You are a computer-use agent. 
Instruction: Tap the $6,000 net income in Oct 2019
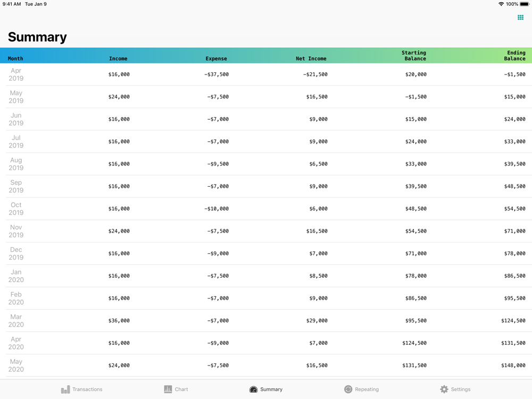(x=318, y=209)
